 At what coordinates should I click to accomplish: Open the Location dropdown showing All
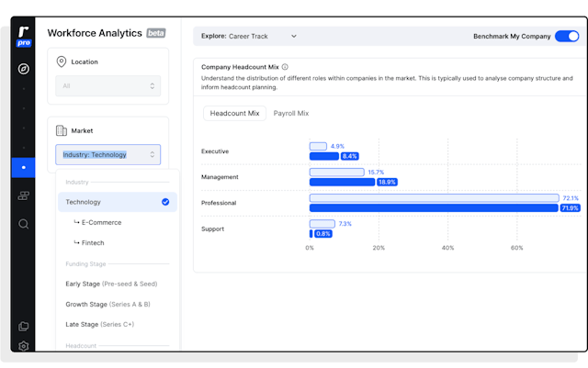107,86
